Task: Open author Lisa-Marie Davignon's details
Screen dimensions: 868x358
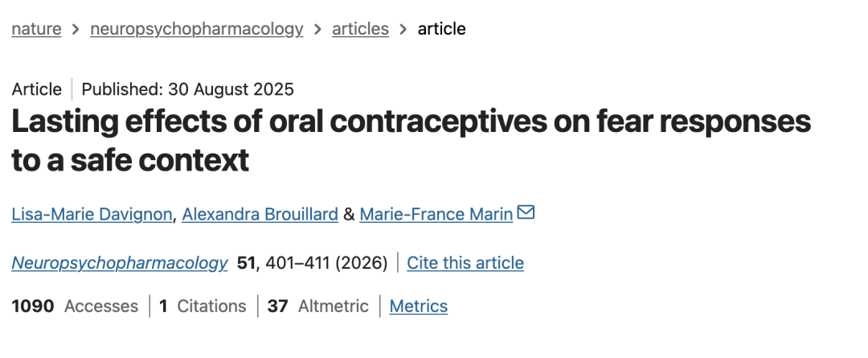Action: tap(91, 215)
